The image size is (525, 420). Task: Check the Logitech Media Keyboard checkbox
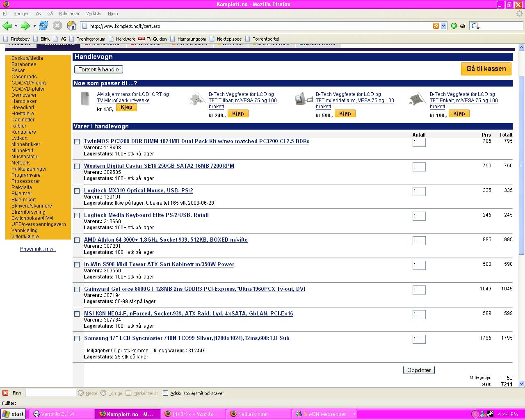point(77,215)
